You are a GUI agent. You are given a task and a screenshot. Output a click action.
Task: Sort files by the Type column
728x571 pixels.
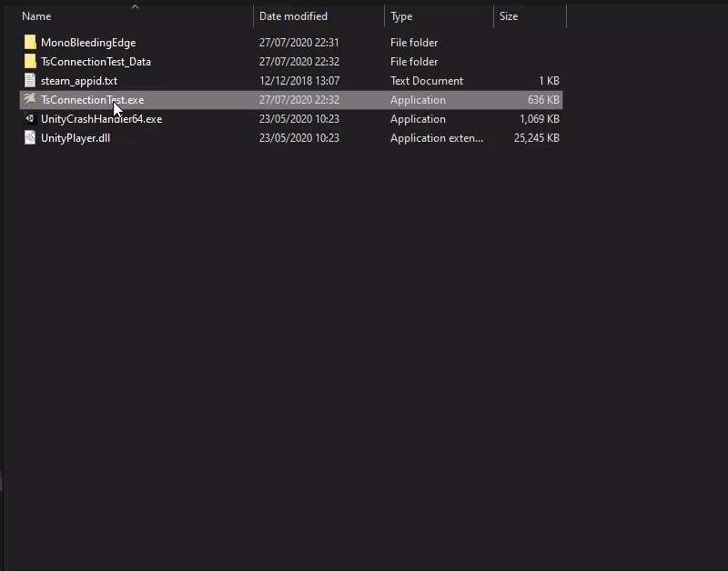click(401, 16)
